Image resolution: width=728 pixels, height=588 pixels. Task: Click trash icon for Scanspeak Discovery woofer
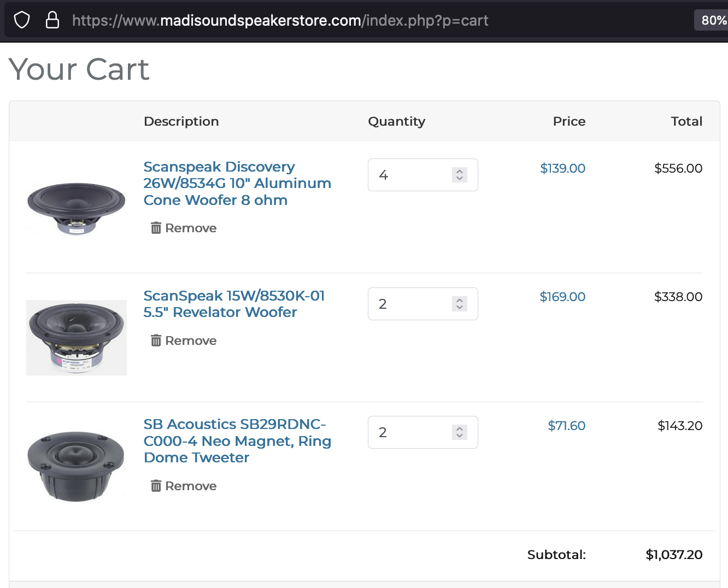[x=156, y=228]
